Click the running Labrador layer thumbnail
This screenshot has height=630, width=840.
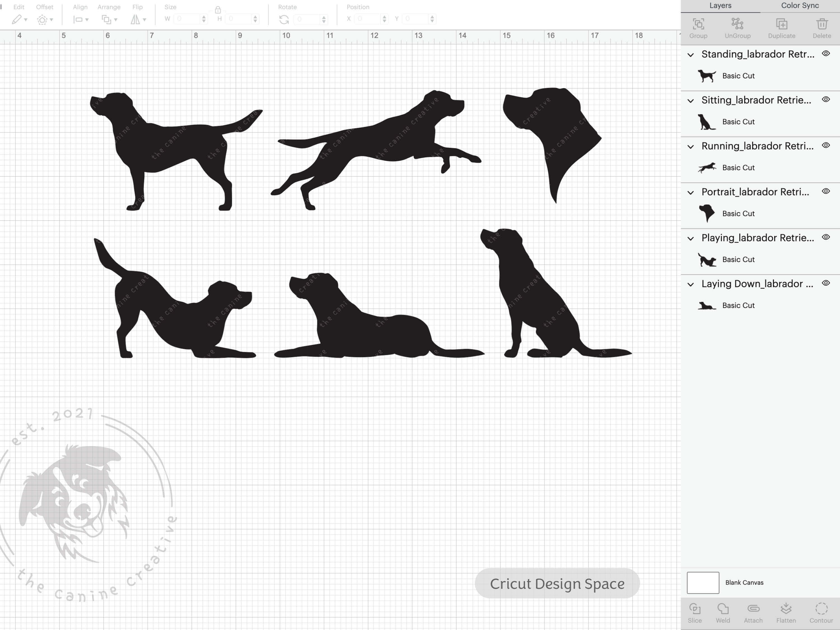point(707,168)
